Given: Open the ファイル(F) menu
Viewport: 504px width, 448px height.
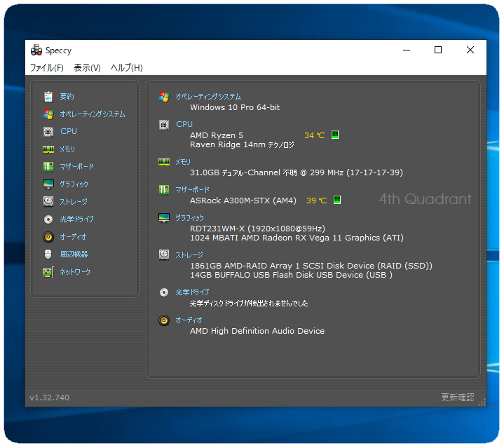Looking at the screenshot, I should pos(46,68).
